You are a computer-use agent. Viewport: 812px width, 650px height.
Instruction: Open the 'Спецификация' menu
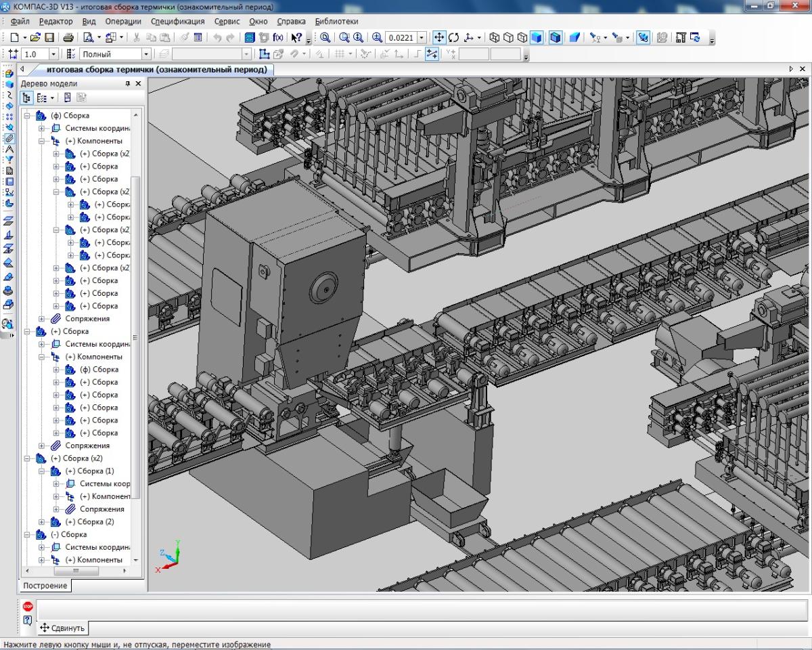177,21
